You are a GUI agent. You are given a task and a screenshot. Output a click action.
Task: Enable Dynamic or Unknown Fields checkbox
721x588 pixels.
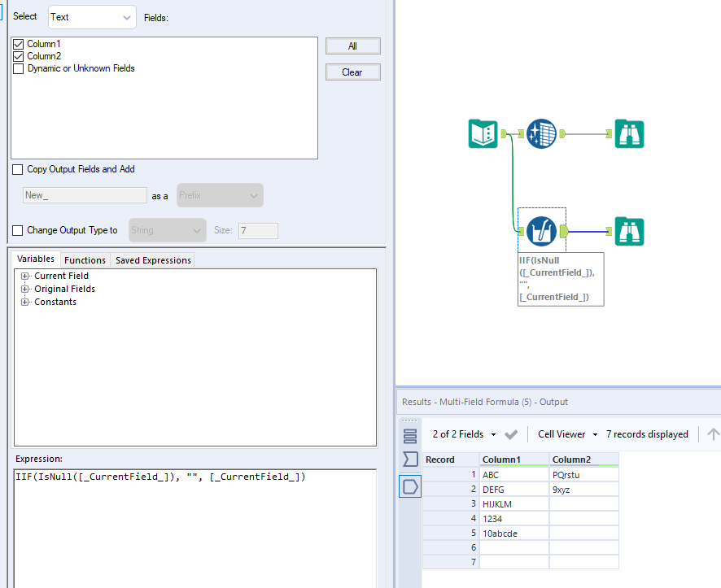(x=19, y=69)
